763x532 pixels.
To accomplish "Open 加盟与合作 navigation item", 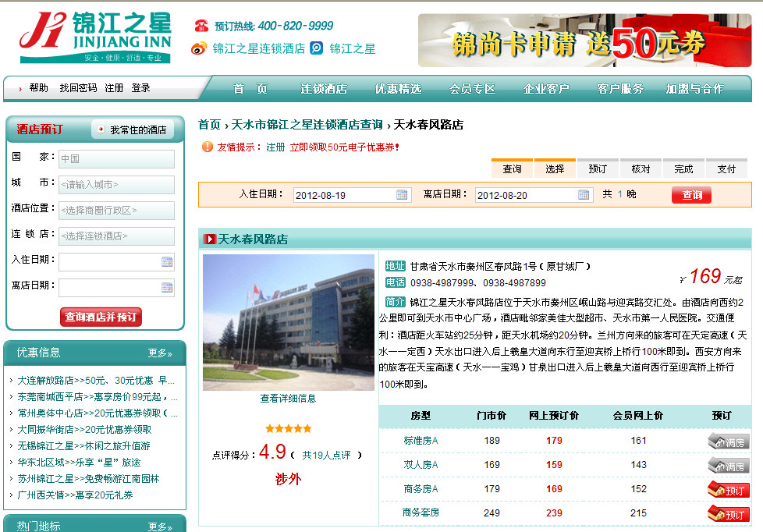I will (694, 89).
